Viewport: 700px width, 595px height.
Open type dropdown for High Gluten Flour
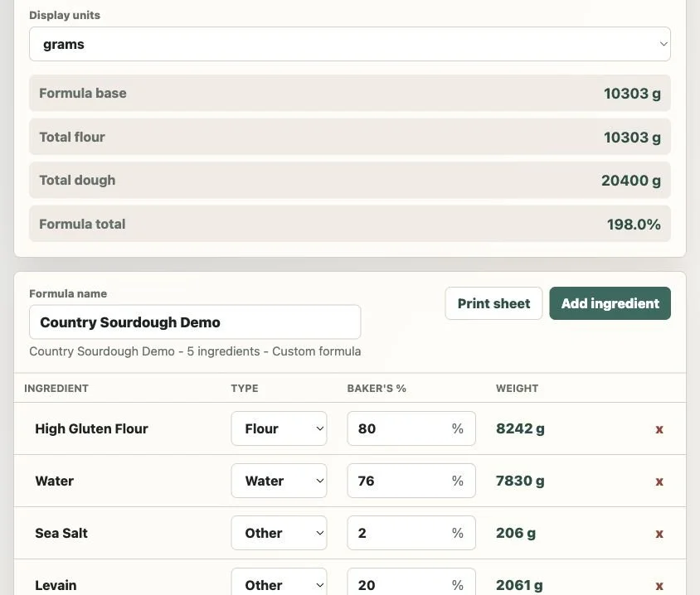pos(279,428)
